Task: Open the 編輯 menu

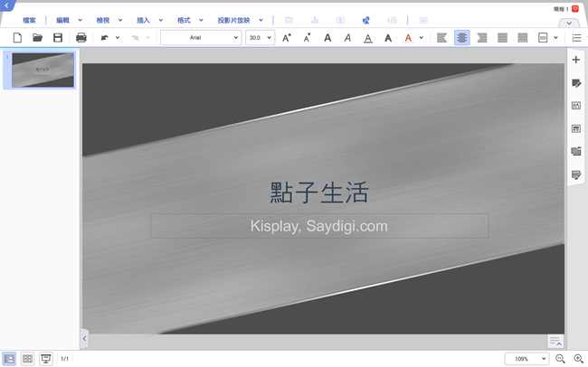Action: pos(62,20)
